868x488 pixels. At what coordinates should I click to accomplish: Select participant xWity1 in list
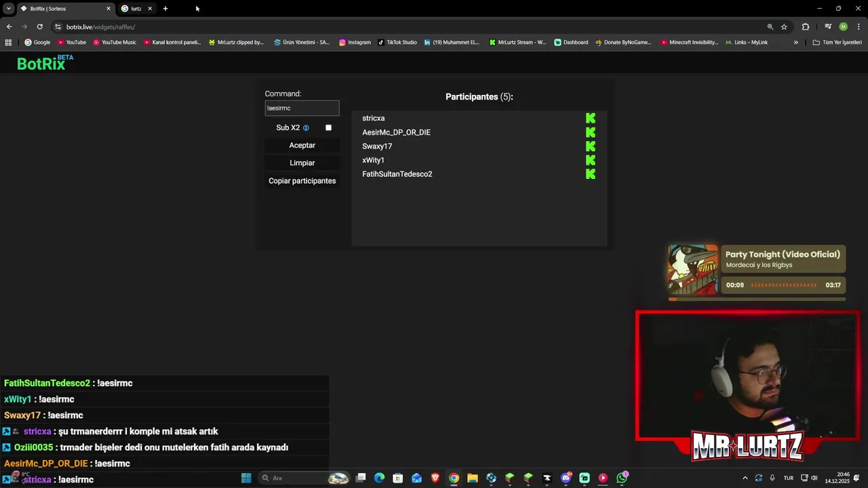[373, 160]
